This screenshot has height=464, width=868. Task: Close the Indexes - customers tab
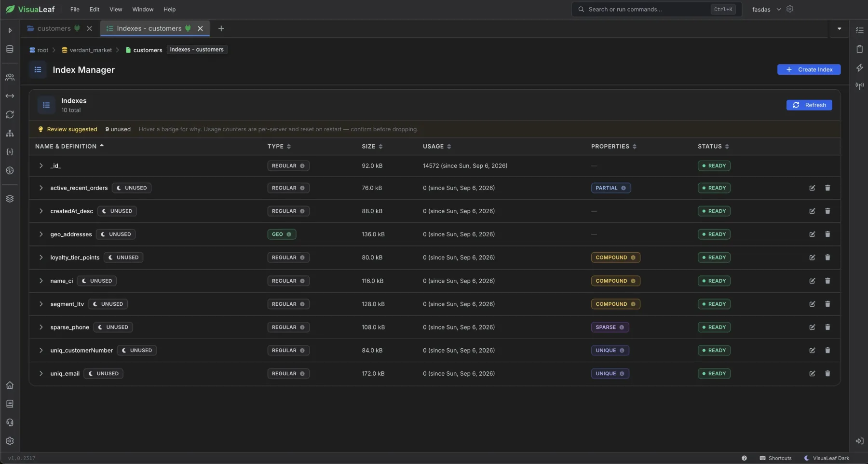tap(200, 28)
